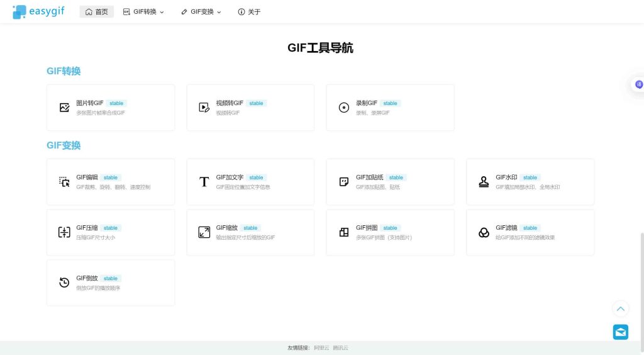The width and height of the screenshot is (644, 355).
Task: Click the GIF滤镜 filter icon
Action: pyautogui.click(x=484, y=232)
